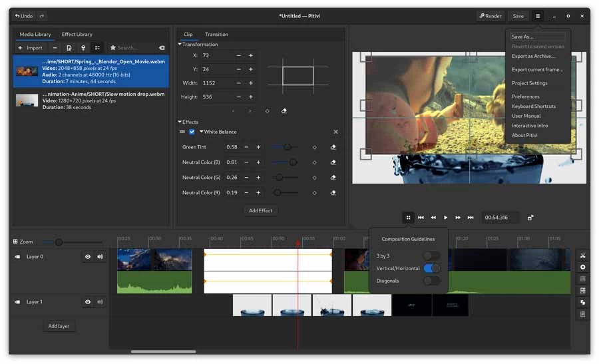Collapse the Effects section
This screenshot has height=364, width=599.
pyautogui.click(x=180, y=122)
